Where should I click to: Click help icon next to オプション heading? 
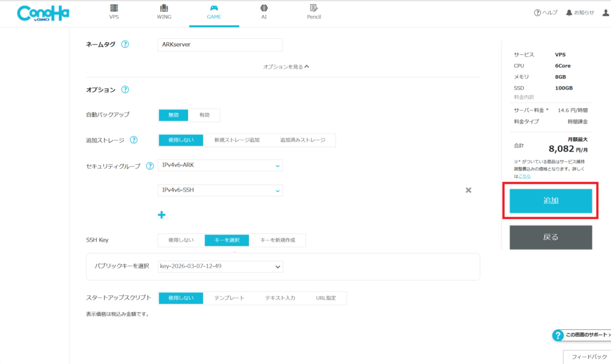click(x=125, y=90)
